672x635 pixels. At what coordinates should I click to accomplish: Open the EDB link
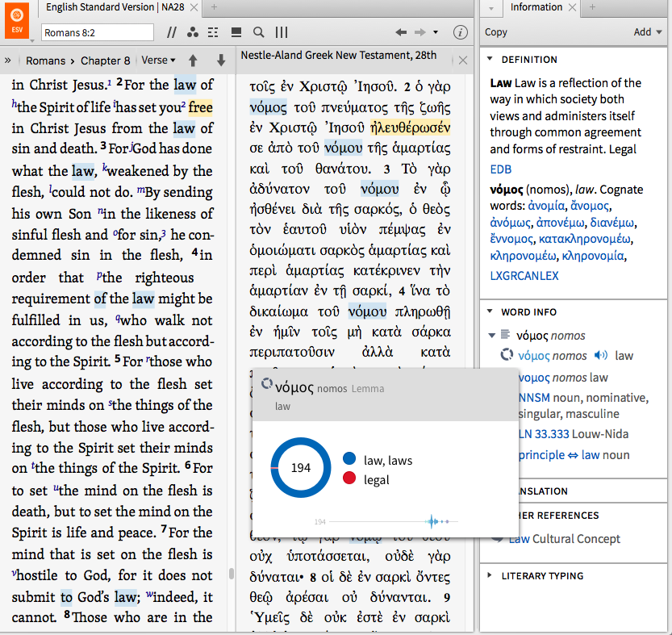[x=500, y=169]
